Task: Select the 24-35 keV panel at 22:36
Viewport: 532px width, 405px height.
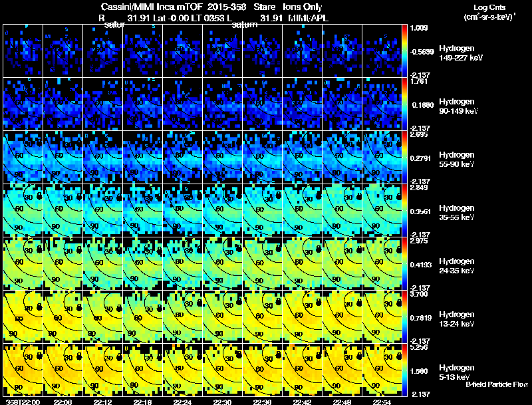Action: 263,264
